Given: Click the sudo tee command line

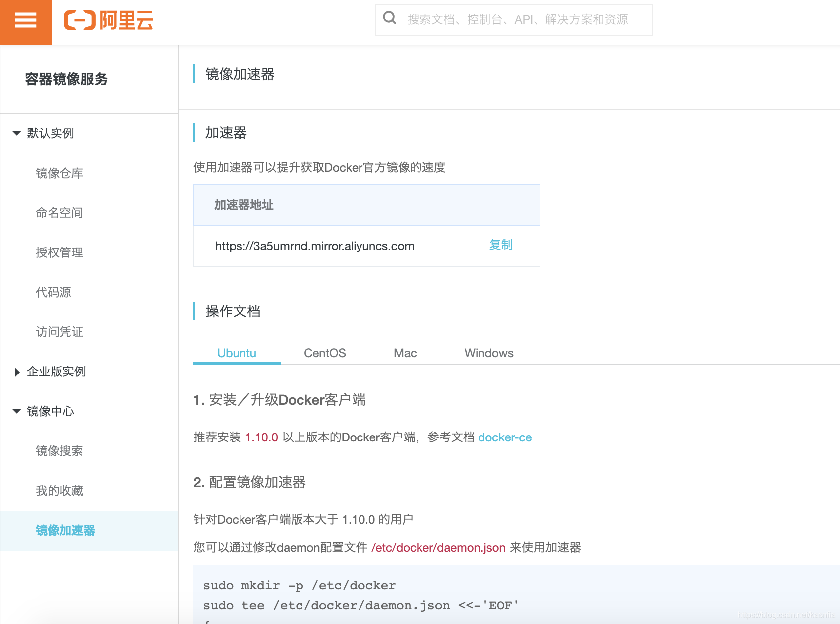Looking at the screenshot, I should 361,606.
